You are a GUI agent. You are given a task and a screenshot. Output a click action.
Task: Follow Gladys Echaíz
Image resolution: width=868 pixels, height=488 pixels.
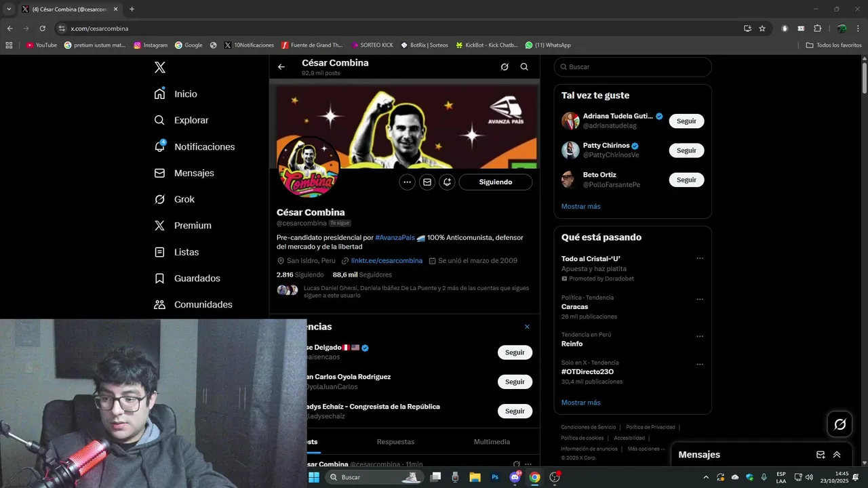[x=515, y=411]
